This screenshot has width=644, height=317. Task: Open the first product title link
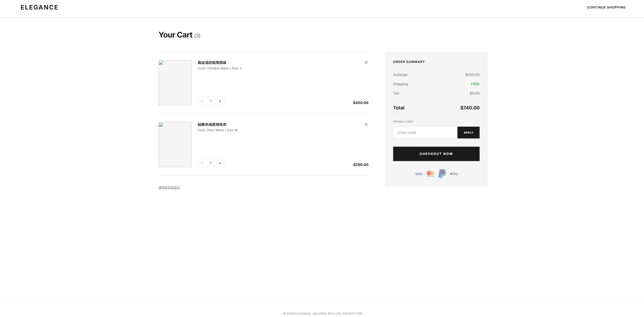(x=212, y=63)
